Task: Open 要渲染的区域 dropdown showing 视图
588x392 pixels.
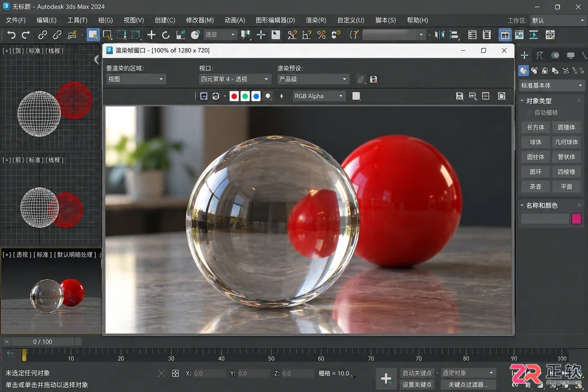Action: (x=136, y=79)
